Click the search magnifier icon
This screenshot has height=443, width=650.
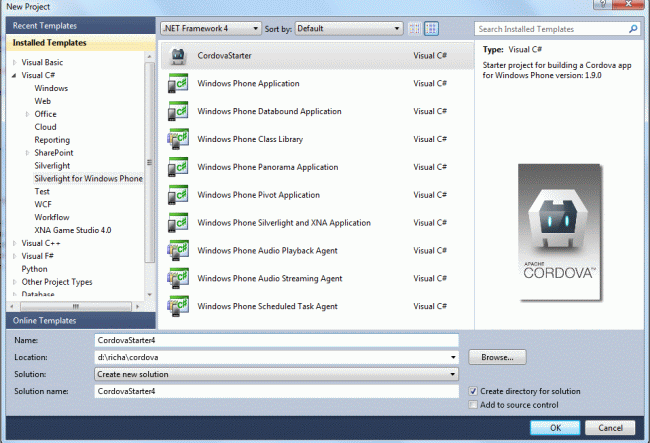click(x=633, y=29)
